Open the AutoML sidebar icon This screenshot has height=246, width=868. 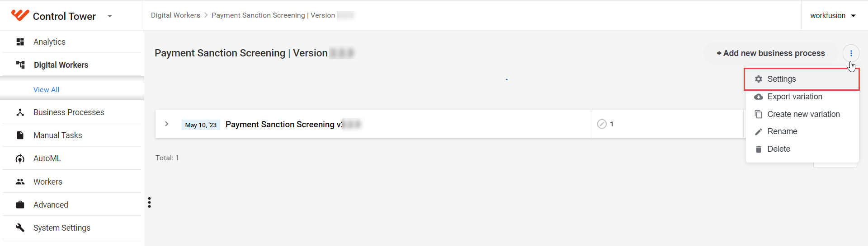[x=20, y=158]
